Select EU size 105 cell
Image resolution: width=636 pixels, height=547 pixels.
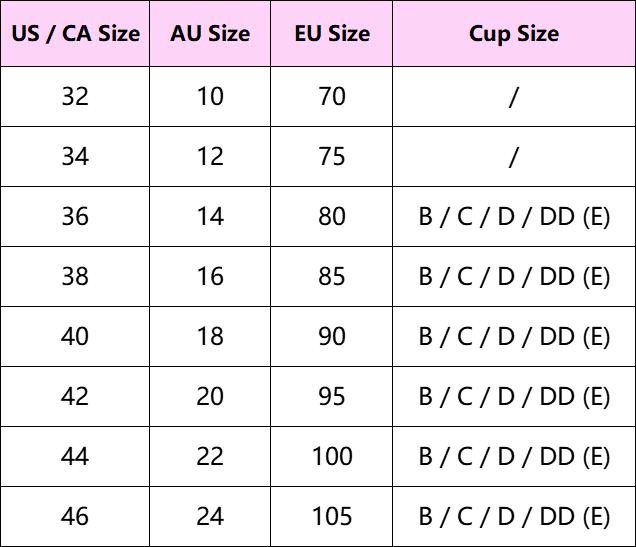[332, 517]
